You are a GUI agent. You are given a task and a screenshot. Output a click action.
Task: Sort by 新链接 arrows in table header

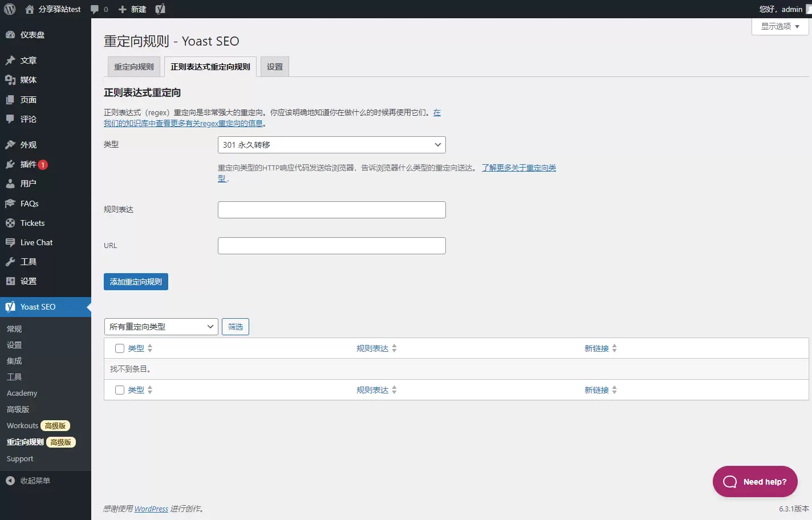615,348
